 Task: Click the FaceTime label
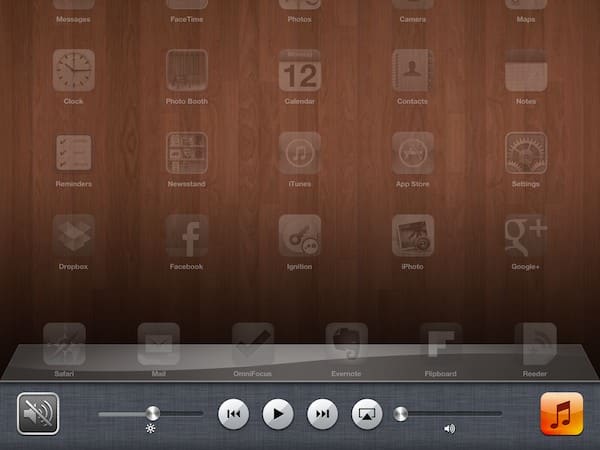[187, 19]
